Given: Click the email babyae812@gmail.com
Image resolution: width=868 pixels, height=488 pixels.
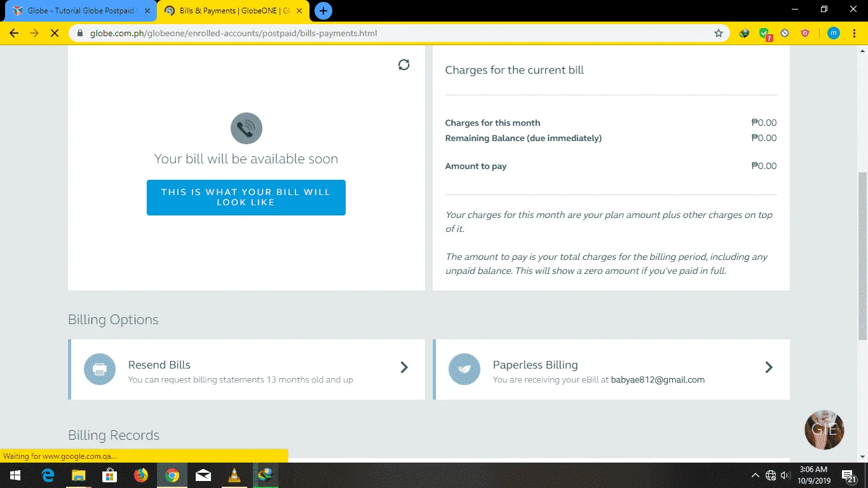Looking at the screenshot, I should coord(658,380).
